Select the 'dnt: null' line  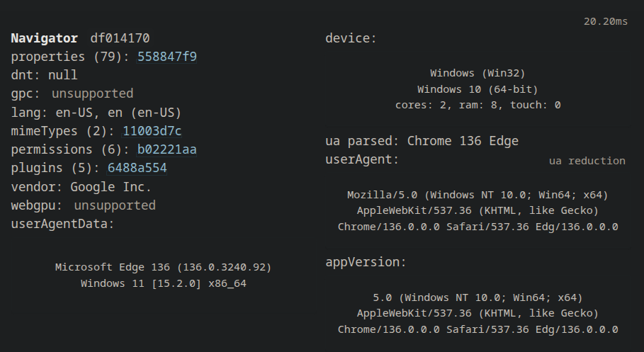point(45,75)
